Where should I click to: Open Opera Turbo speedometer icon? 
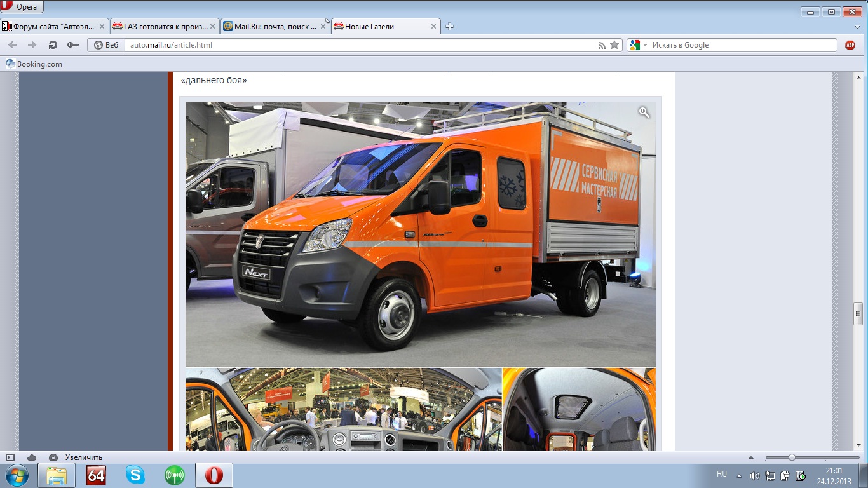click(53, 457)
